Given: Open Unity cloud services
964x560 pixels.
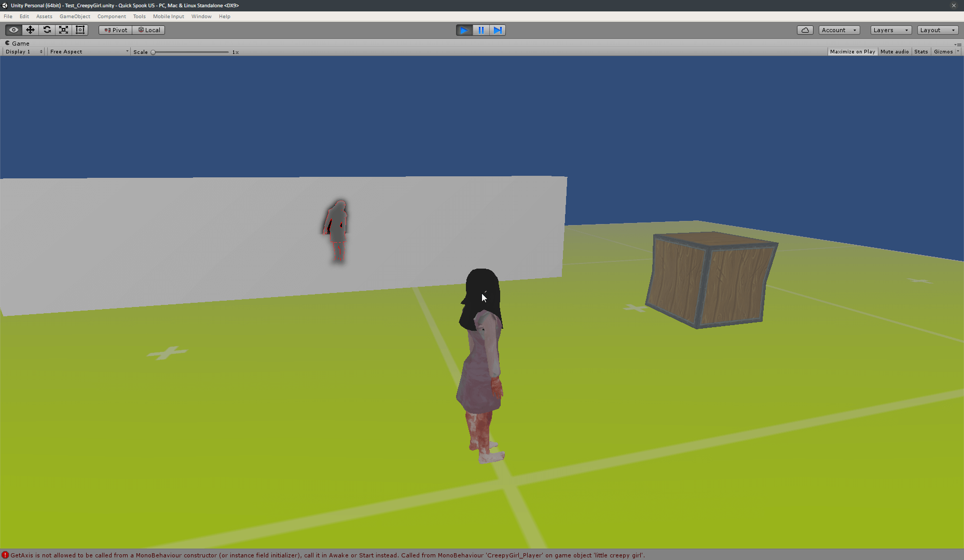Looking at the screenshot, I should pos(805,30).
